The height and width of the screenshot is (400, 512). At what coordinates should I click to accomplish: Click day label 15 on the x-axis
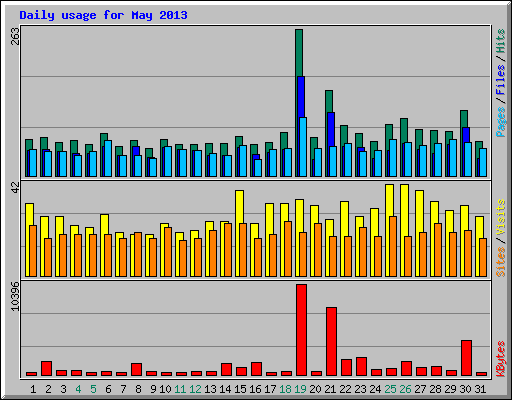pos(240,389)
